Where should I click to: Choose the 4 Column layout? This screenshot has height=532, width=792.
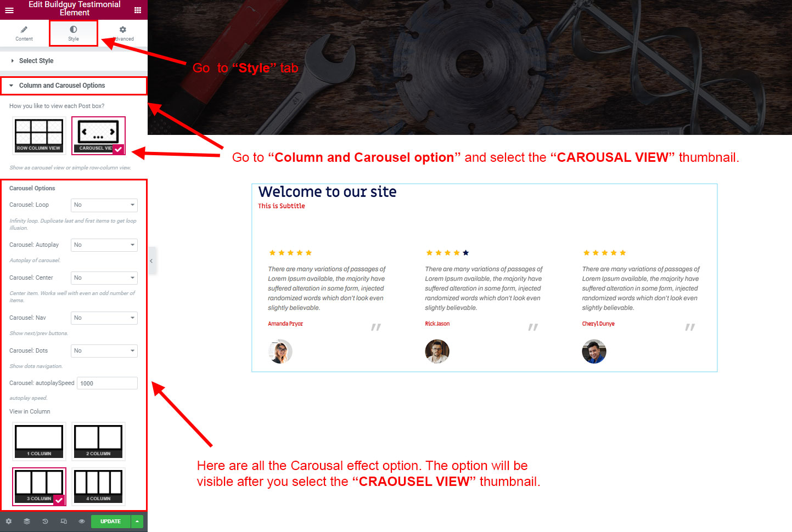[x=98, y=486]
